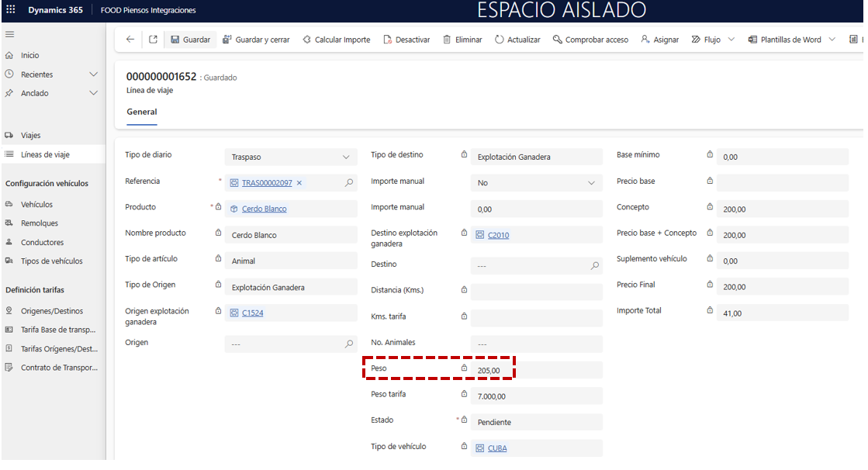
Task: Open the C2010 destination link
Action: point(498,235)
